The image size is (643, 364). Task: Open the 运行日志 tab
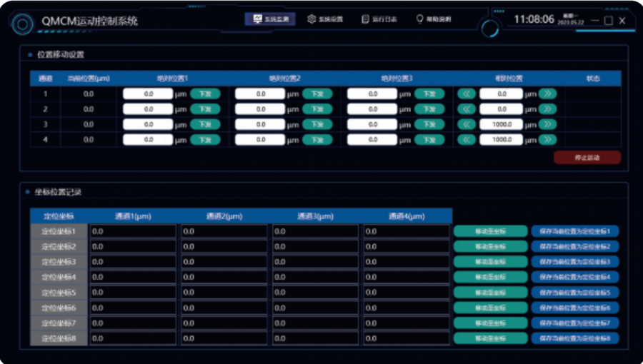380,19
